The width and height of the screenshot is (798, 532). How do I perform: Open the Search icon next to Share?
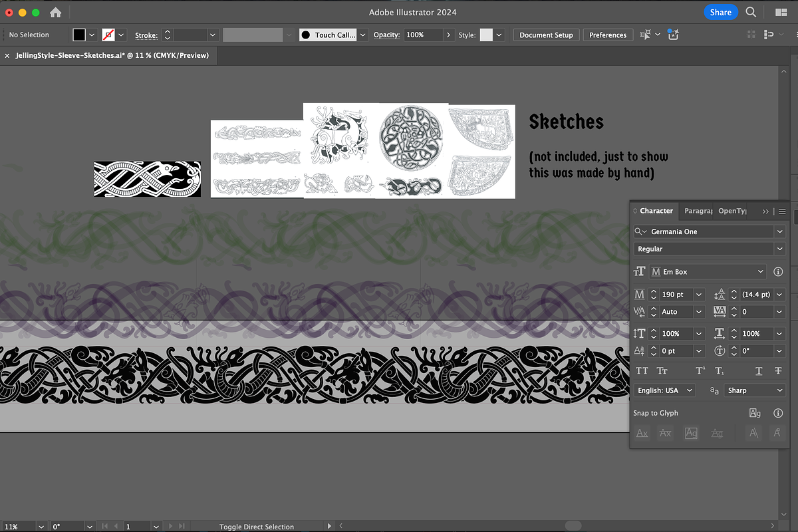tap(751, 12)
